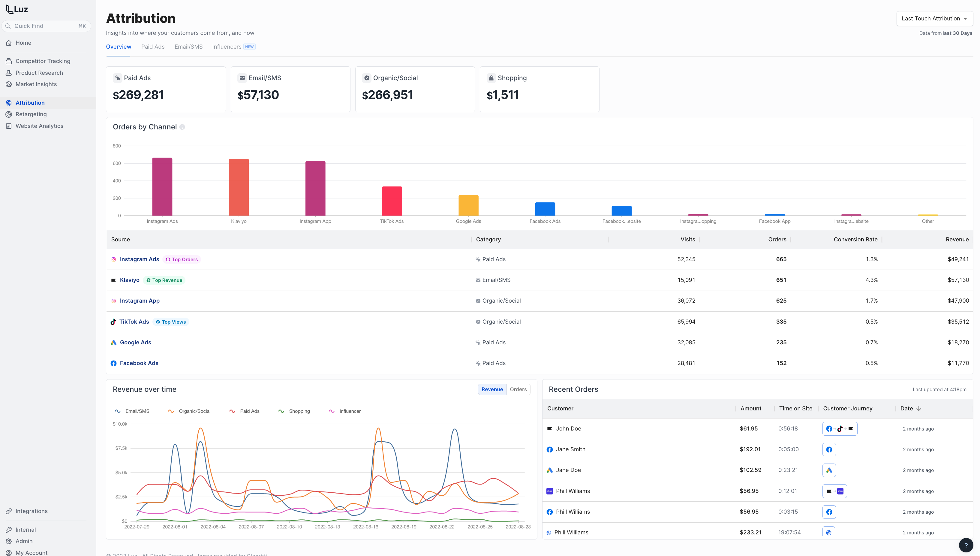Click the Google Ads icon in the Source column
This screenshot has height=556, width=980.
pos(113,342)
